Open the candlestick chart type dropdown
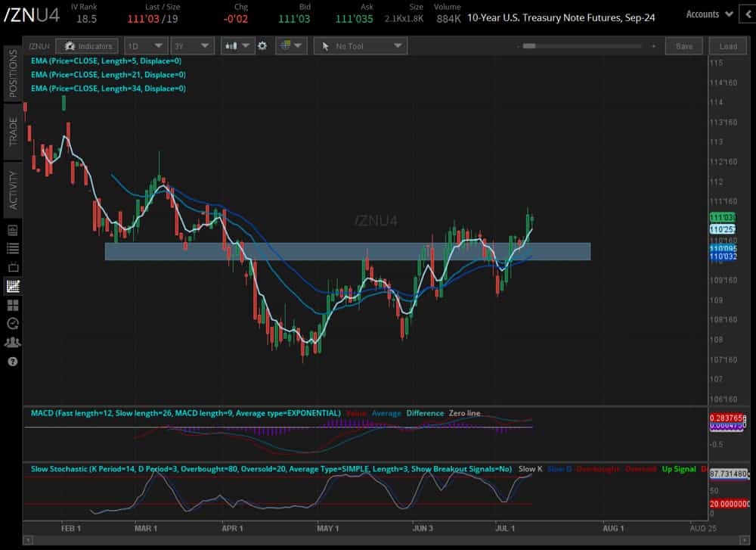 (238, 46)
